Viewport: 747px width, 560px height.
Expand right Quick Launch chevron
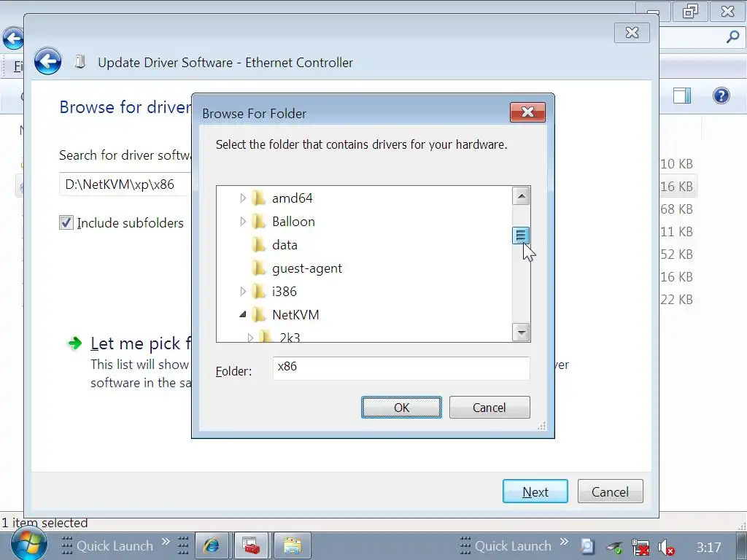pyautogui.click(x=564, y=542)
